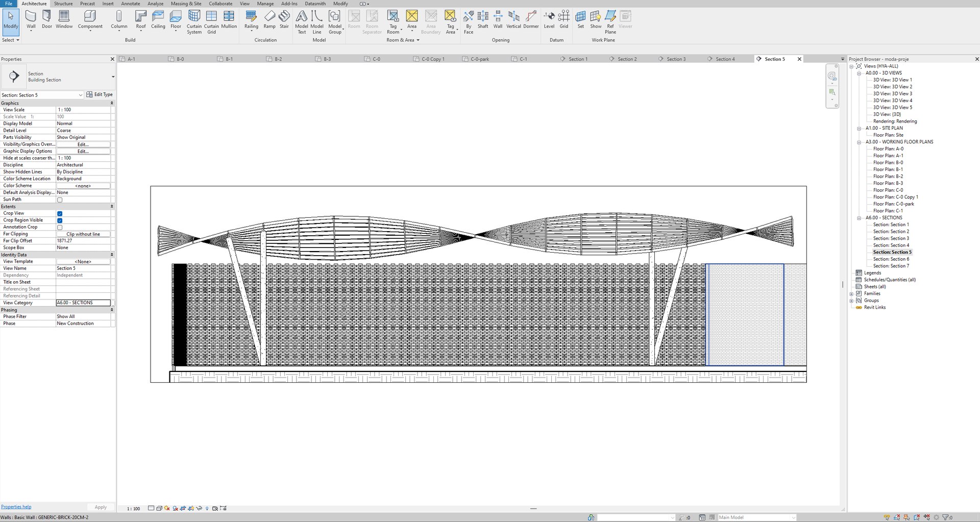Viewport: 980px width, 522px height.
Task: Select the Tag Room tool
Action: click(393, 22)
